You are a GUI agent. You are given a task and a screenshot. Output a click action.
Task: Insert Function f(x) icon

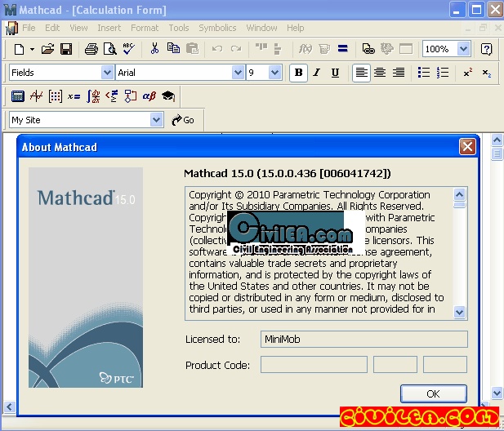coord(305,49)
